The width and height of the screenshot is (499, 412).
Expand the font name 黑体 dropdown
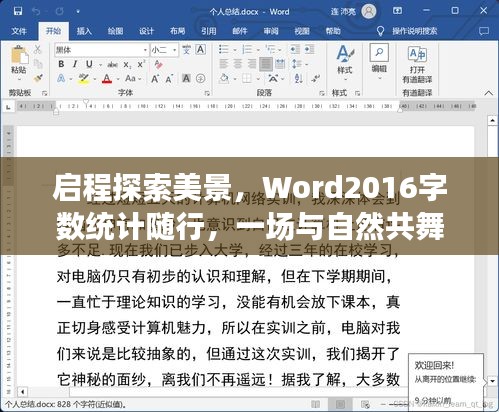click(x=145, y=50)
